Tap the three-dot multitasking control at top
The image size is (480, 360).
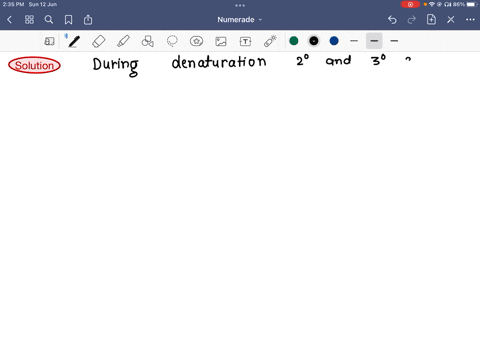pyautogui.click(x=240, y=5)
